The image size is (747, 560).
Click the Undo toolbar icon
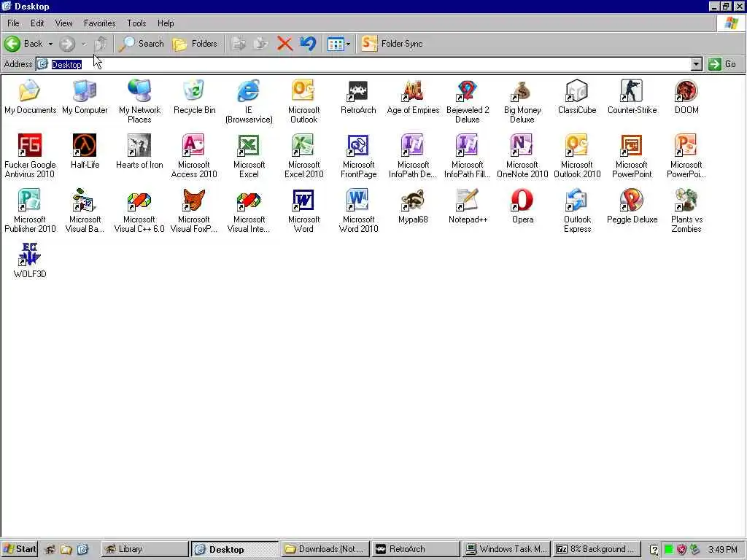click(x=308, y=44)
